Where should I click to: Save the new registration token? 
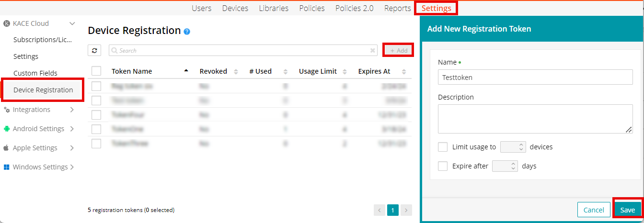tap(627, 210)
